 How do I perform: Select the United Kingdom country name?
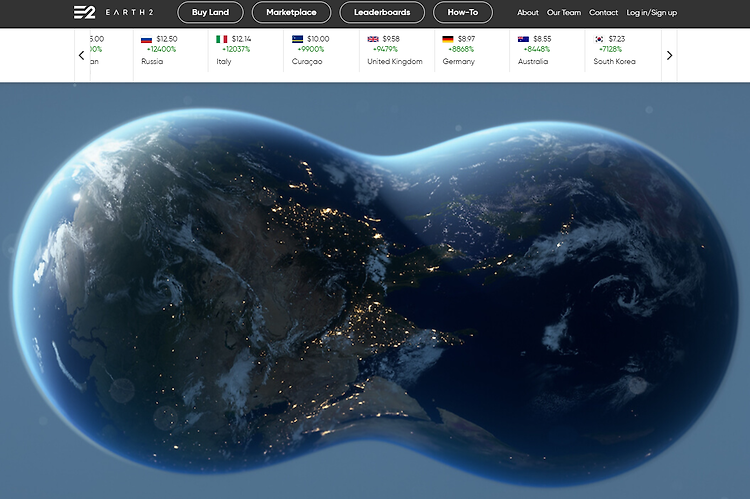click(395, 61)
